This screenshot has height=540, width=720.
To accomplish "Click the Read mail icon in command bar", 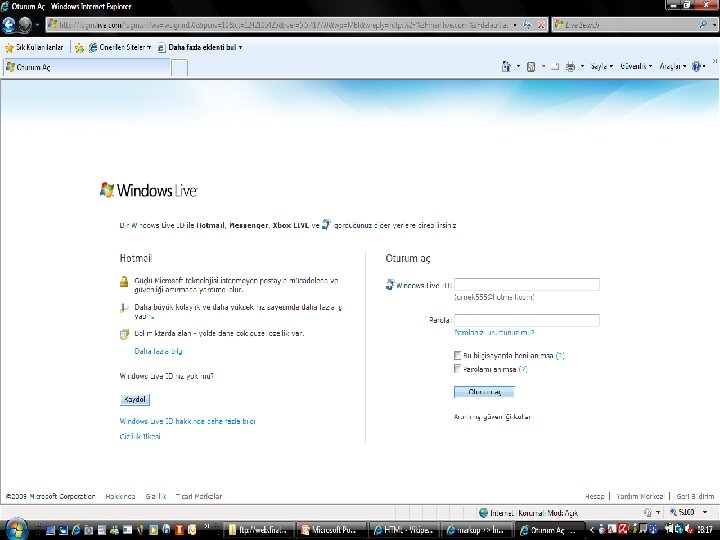I will (x=555, y=67).
